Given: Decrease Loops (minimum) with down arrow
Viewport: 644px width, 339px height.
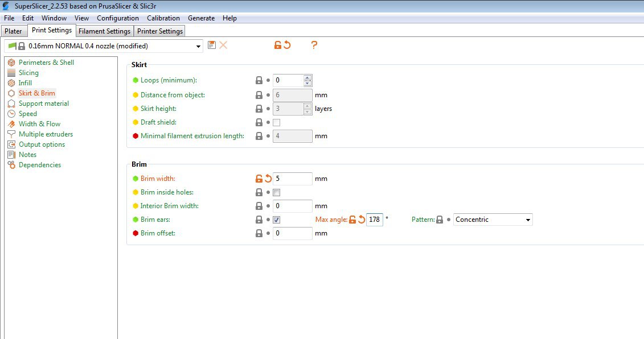Looking at the screenshot, I should coord(307,83).
